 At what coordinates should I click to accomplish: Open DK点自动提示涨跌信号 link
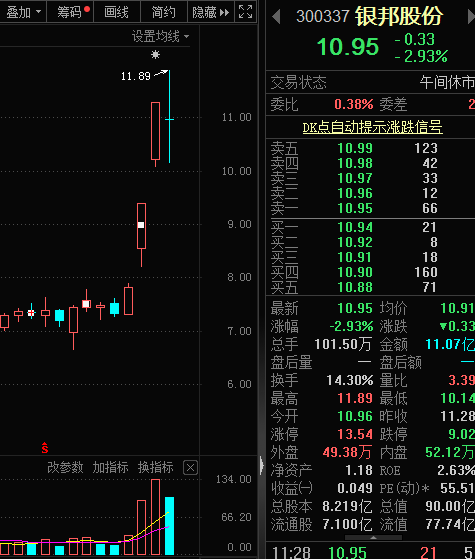pyautogui.click(x=372, y=127)
